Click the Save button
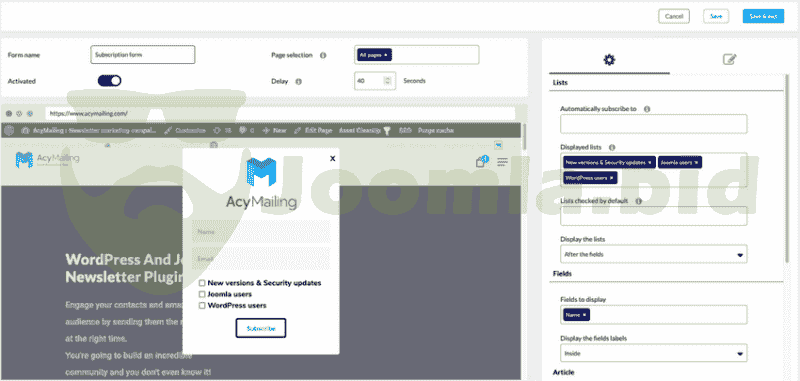The width and height of the screenshot is (800, 381). click(x=716, y=16)
